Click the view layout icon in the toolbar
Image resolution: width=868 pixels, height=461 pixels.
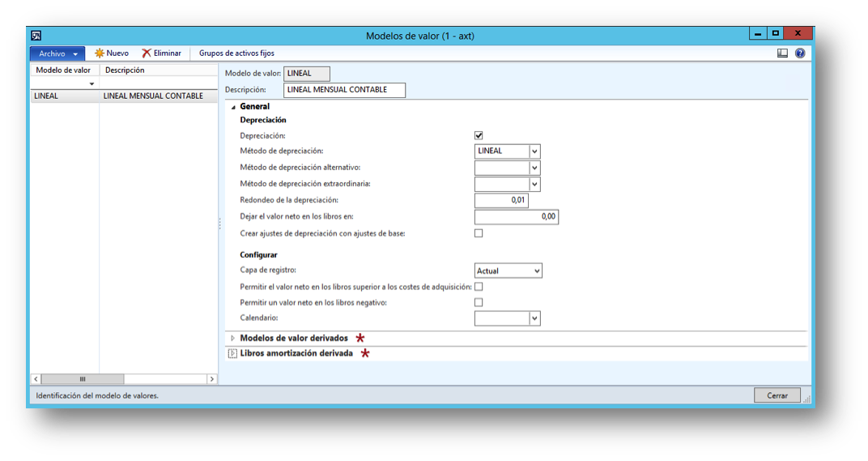pos(782,53)
